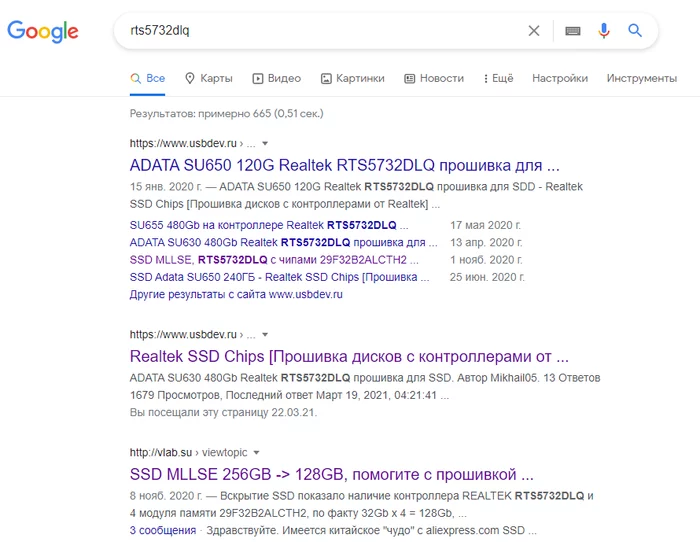Open the Ещё menu

tap(498, 79)
